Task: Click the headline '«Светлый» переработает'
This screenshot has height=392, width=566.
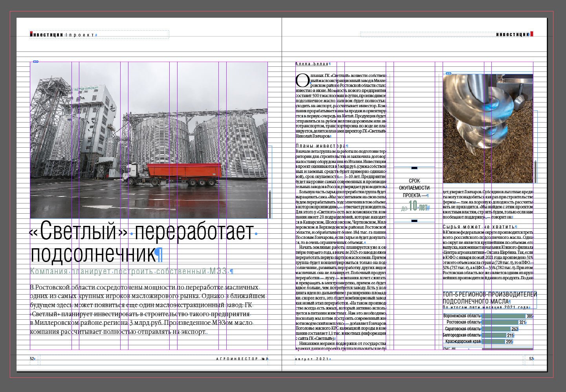Action: (142, 231)
